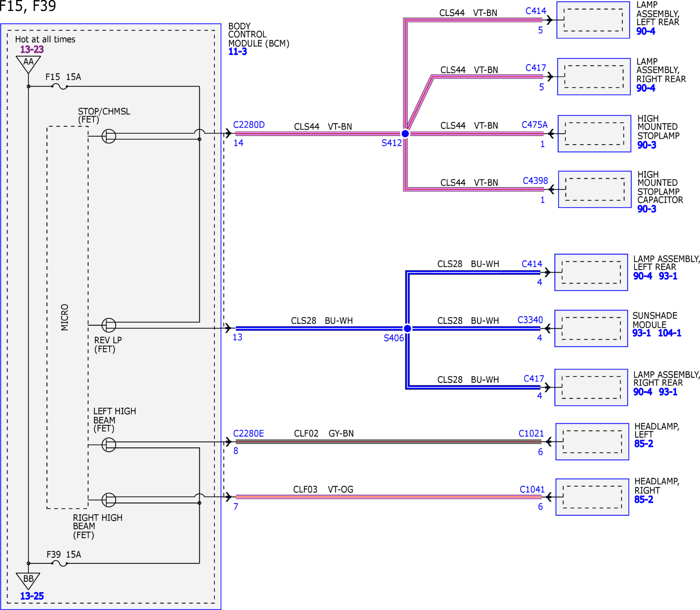Image resolution: width=700 pixels, height=610 pixels.
Task: Select the LEFT HIGH BEAM FET symbol
Action: point(109,445)
